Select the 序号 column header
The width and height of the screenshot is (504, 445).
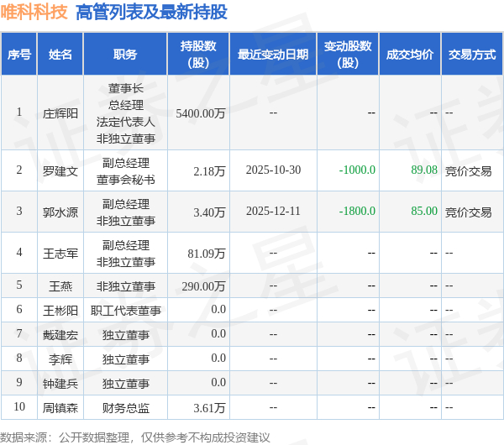tap(19, 54)
